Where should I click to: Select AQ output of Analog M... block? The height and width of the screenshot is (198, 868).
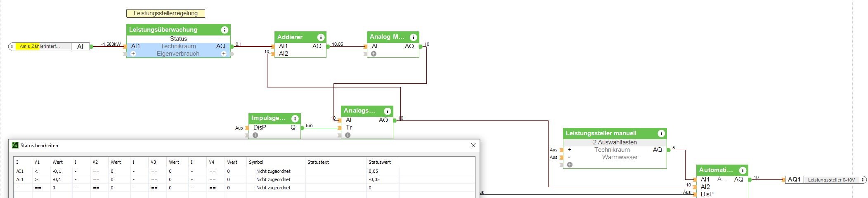click(x=409, y=46)
